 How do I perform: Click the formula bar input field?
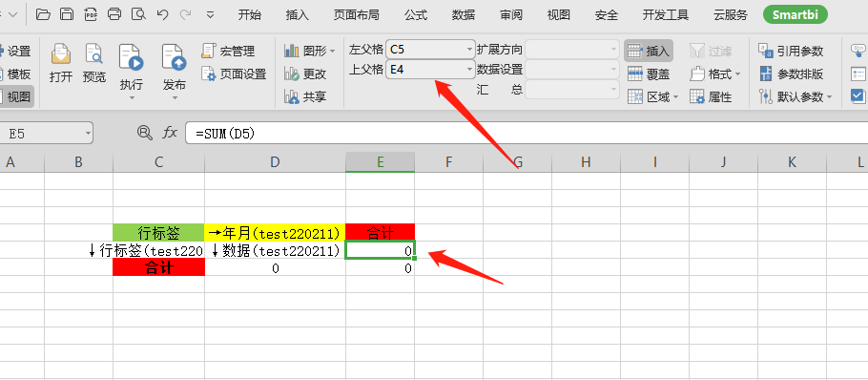(x=526, y=133)
